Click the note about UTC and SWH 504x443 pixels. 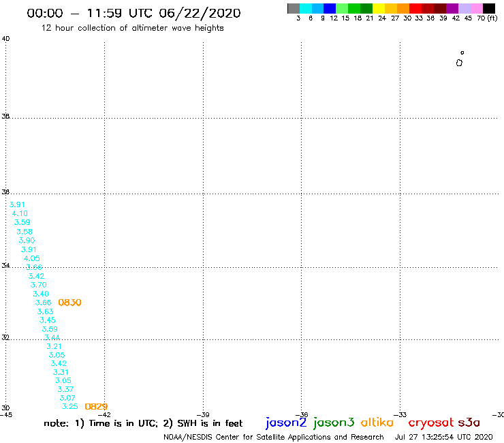click(x=143, y=423)
